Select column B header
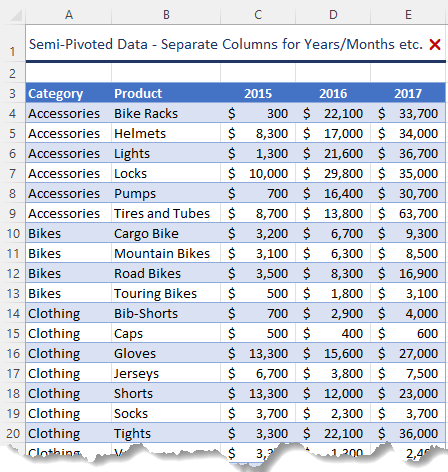The height and width of the screenshot is (472, 448). (166, 15)
